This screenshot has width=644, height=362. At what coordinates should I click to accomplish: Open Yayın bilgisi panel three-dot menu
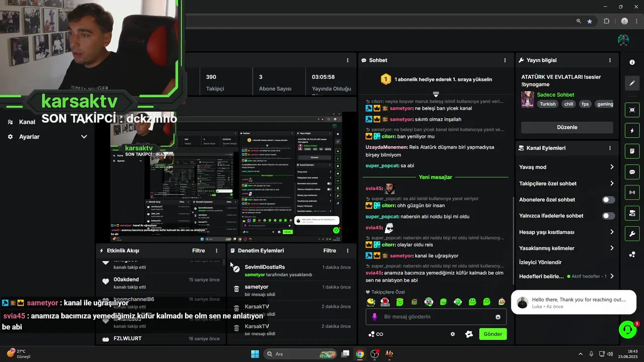click(610, 60)
